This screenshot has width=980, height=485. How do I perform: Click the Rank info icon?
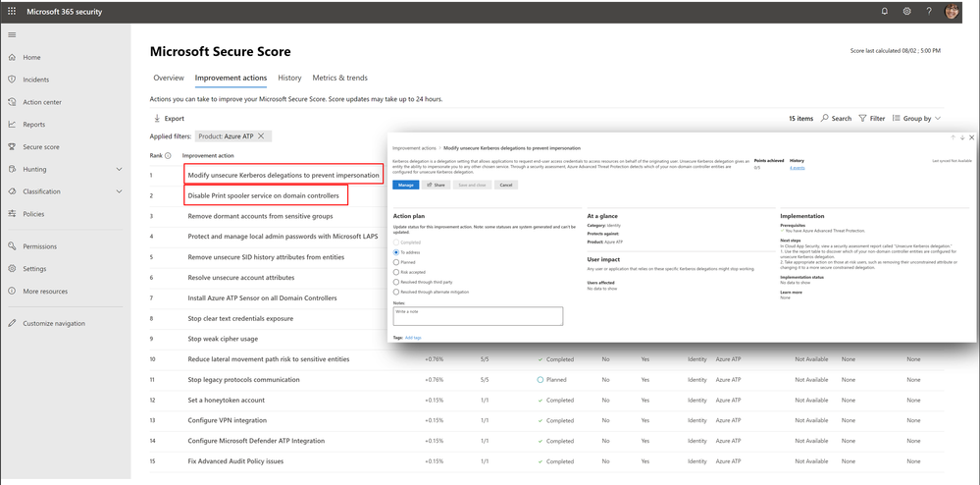click(168, 156)
